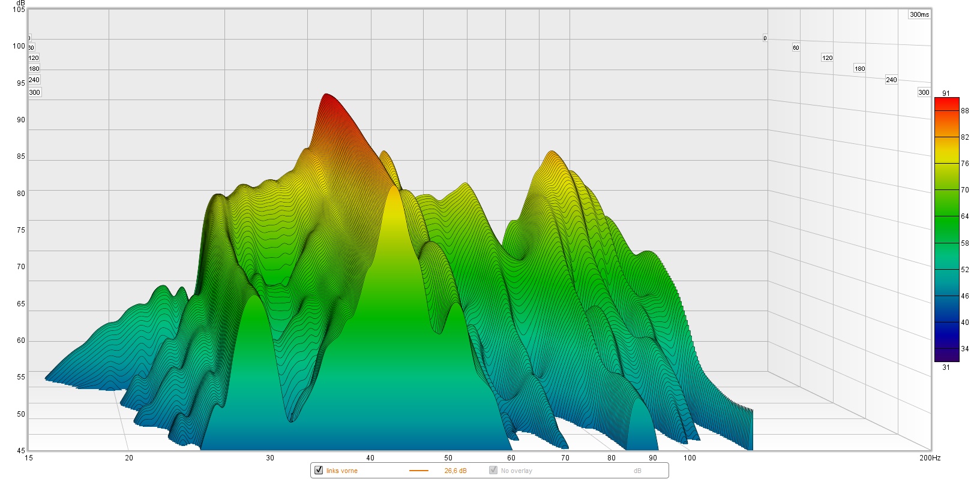
Task: Click the 105 value on the dB axis
Action: coord(19,10)
